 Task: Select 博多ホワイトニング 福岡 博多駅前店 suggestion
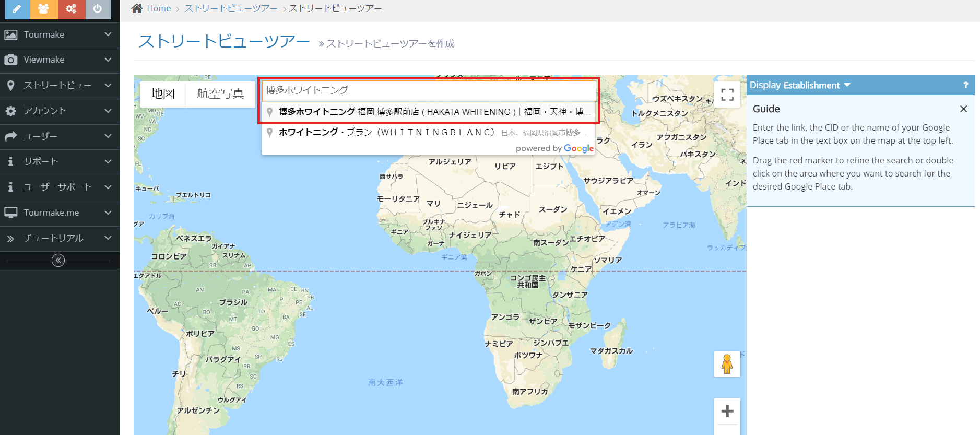[429, 112]
